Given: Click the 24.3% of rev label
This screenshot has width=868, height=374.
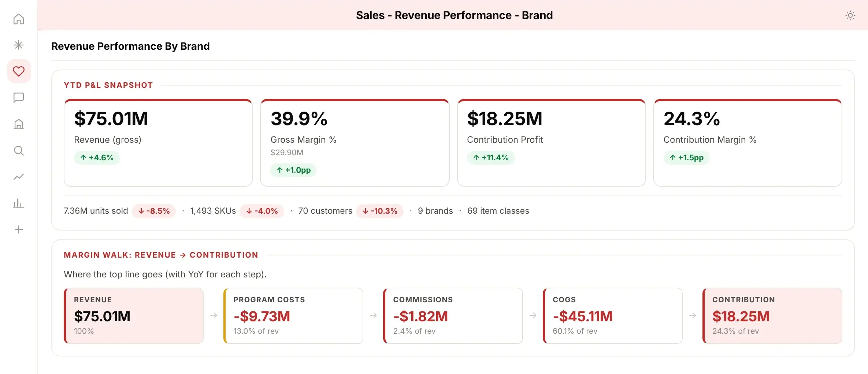Looking at the screenshot, I should (735, 331).
